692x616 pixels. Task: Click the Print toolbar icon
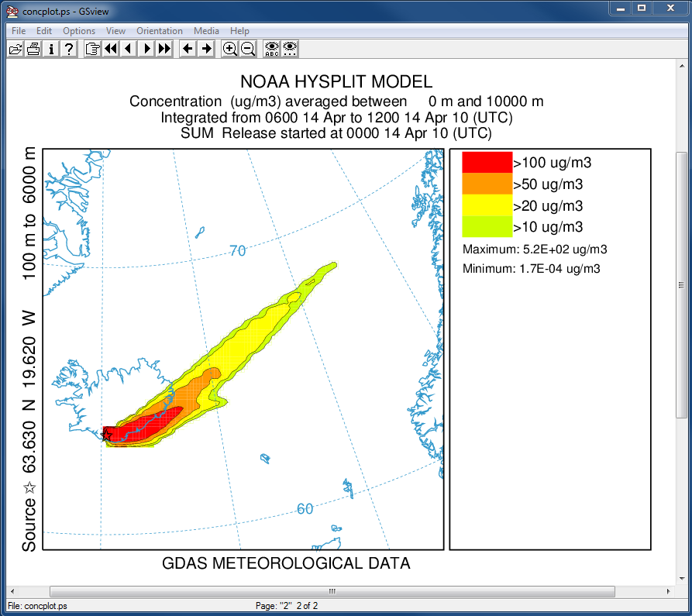(33, 49)
